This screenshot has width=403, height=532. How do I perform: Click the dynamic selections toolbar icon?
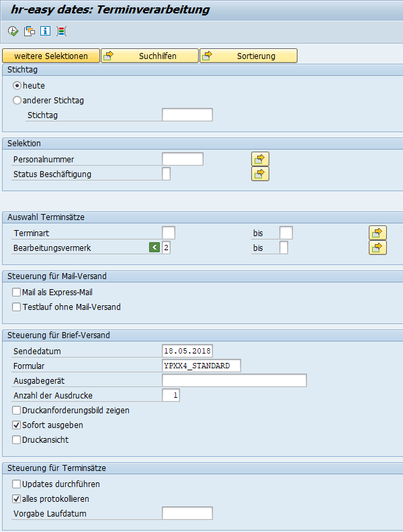[x=61, y=31]
